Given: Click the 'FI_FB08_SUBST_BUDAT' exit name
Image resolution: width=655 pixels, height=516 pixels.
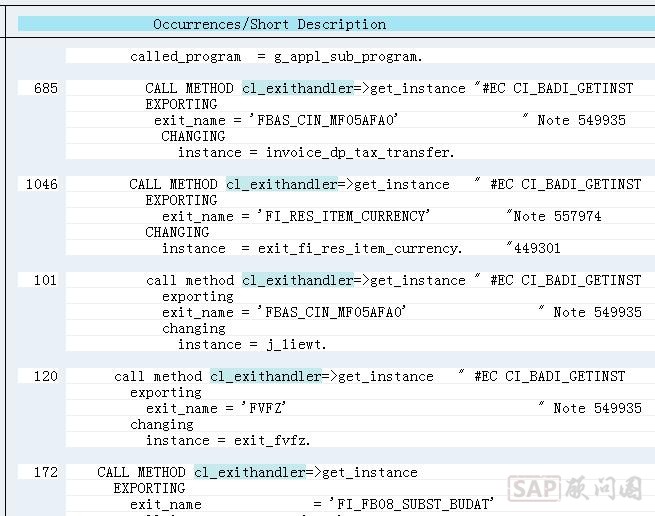Looking at the screenshot, I should (x=404, y=505).
